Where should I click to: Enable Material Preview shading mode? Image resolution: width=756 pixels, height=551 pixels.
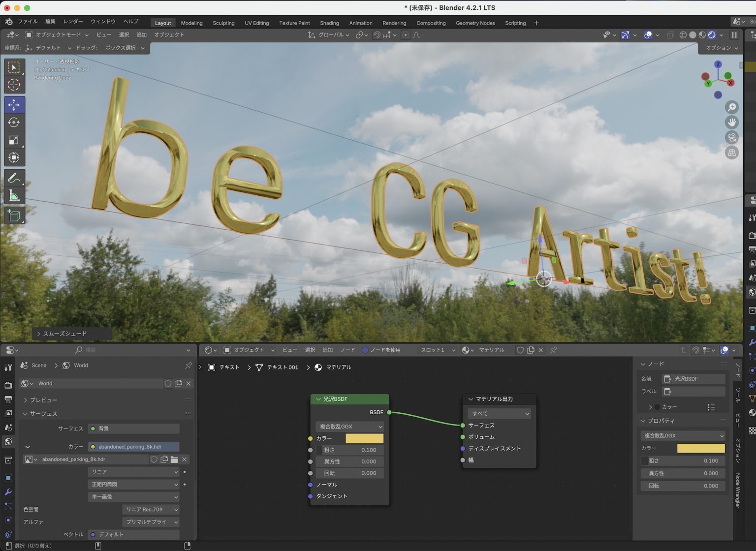tap(701, 35)
